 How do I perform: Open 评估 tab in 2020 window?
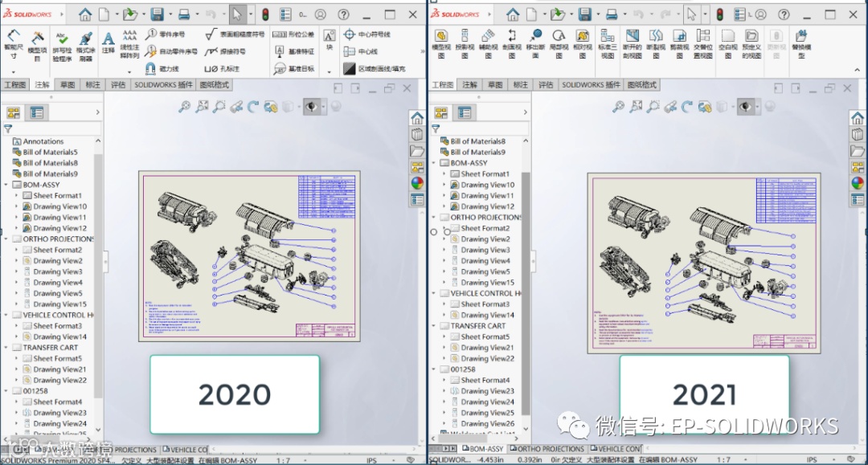(x=118, y=84)
